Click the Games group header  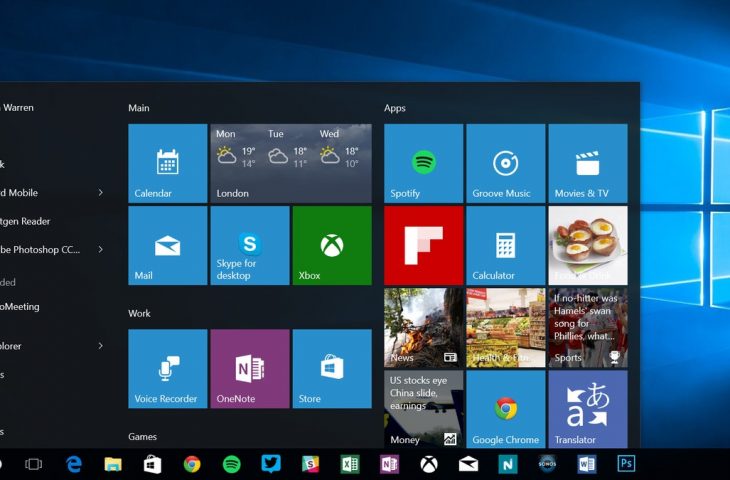pos(142,437)
